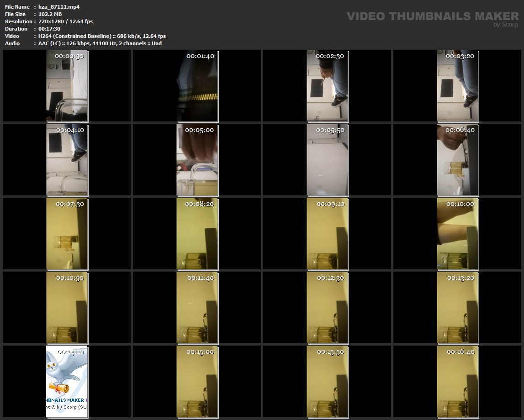Select the thumbnail stamped 00:11:40
This screenshot has height=420, width=524.
[x=197, y=308]
